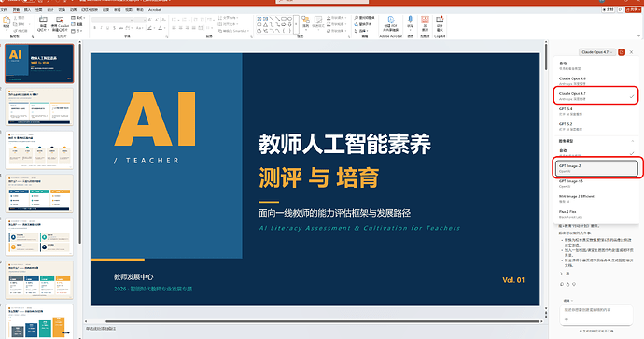Toggle Strikethrough formatting
Image resolution: width=644 pixels, height=339 pixels.
[121, 28]
